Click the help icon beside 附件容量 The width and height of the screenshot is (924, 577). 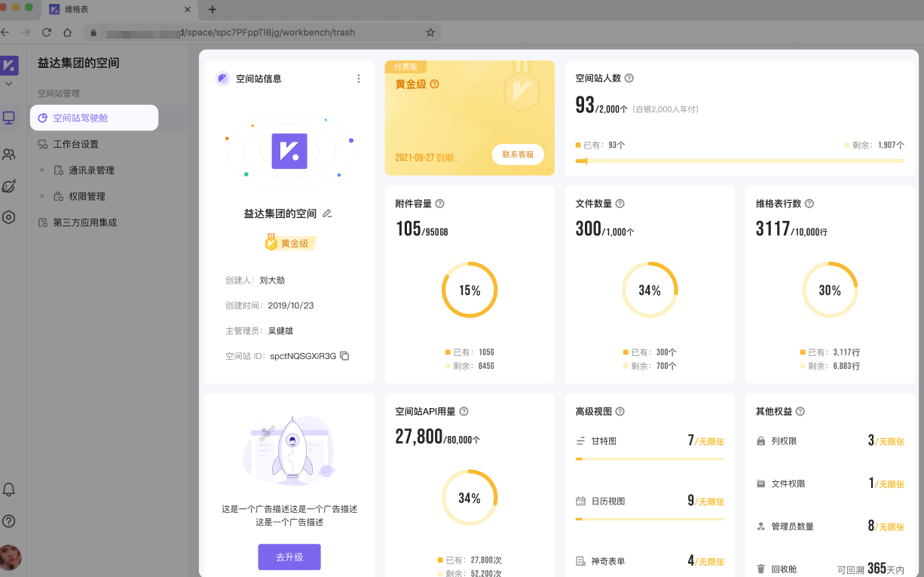pos(440,204)
